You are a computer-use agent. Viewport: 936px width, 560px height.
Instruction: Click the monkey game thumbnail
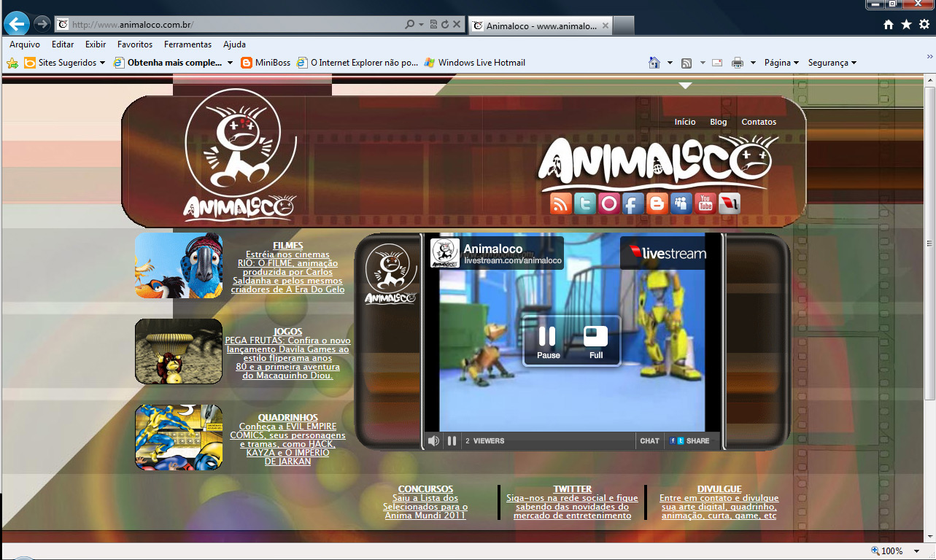(179, 351)
